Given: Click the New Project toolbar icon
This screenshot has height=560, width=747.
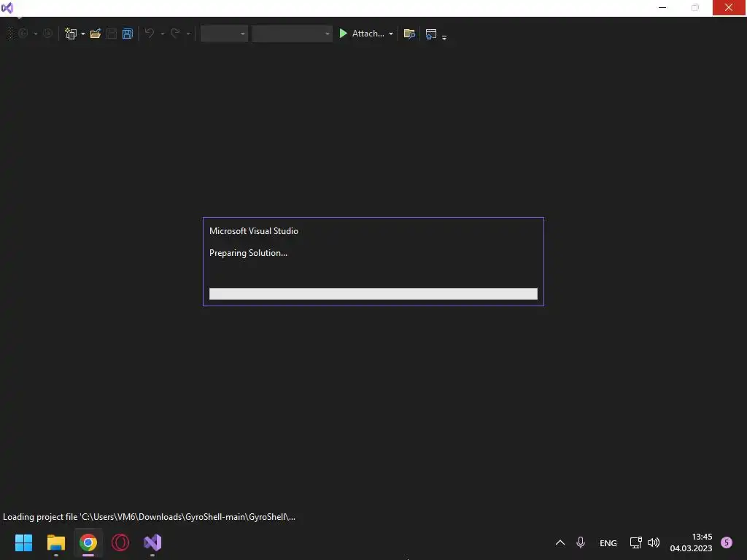Looking at the screenshot, I should click(71, 34).
